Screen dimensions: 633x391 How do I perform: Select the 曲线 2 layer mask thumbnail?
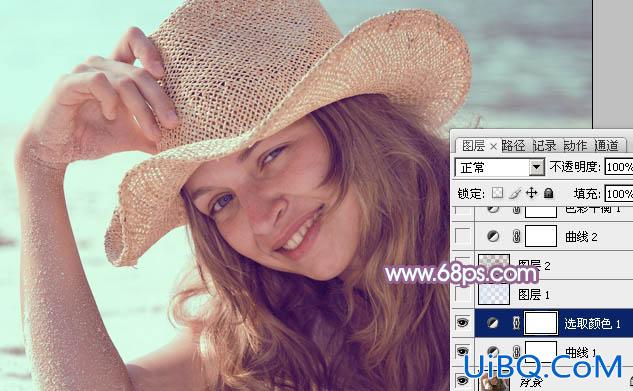[541, 236]
